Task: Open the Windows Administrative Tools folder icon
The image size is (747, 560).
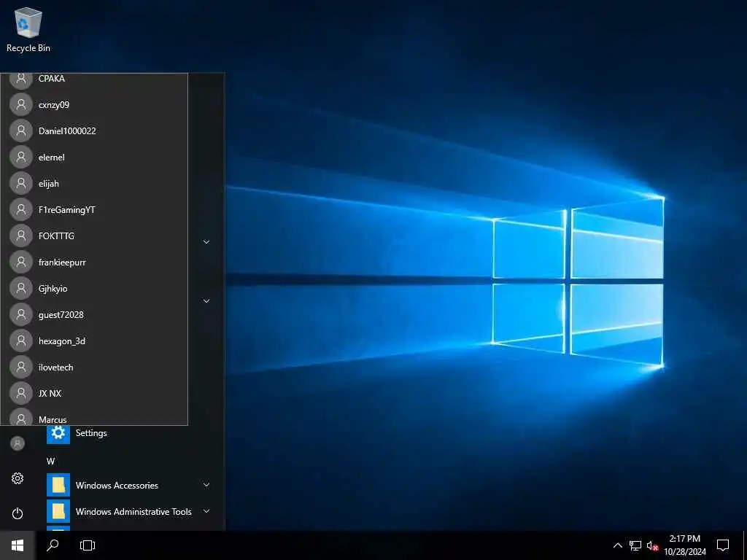Action: (58, 511)
